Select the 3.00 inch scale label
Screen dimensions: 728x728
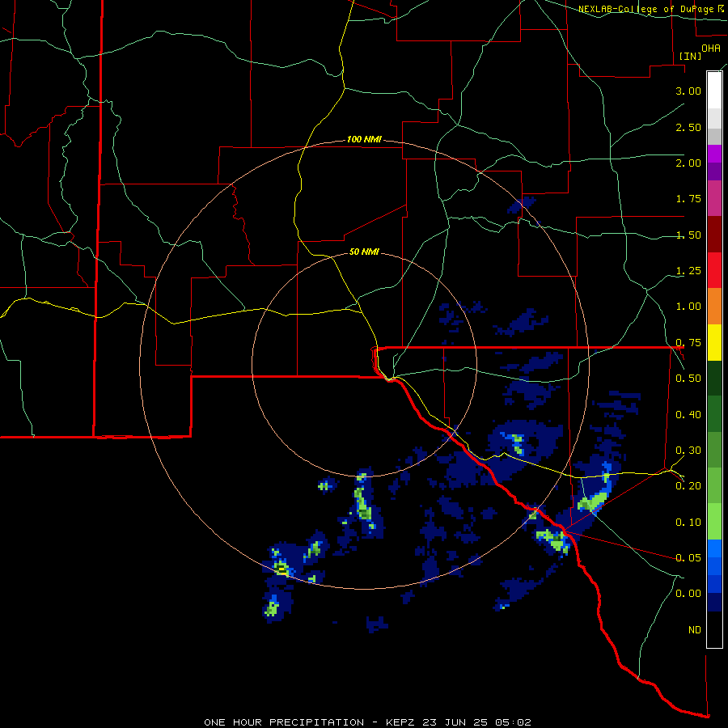[688, 91]
